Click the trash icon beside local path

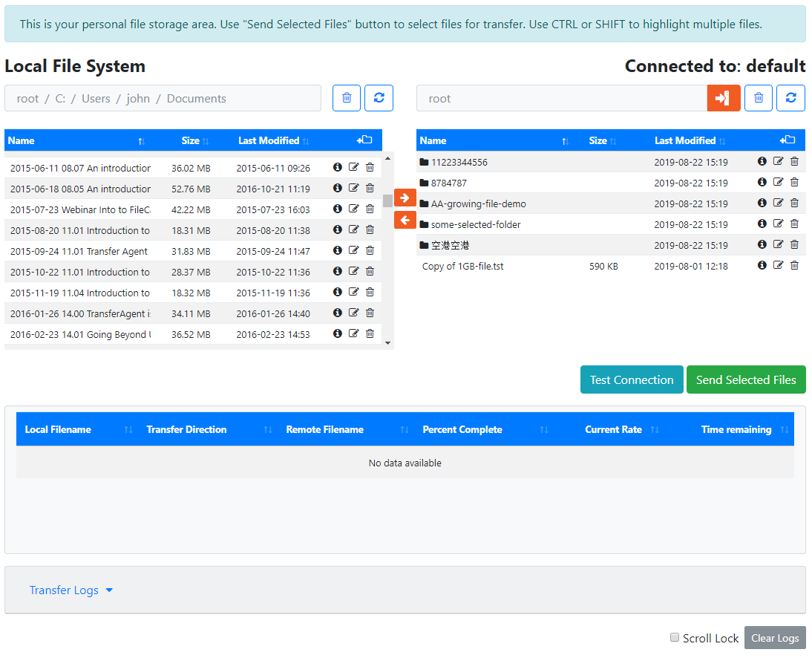pyautogui.click(x=347, y=98)
